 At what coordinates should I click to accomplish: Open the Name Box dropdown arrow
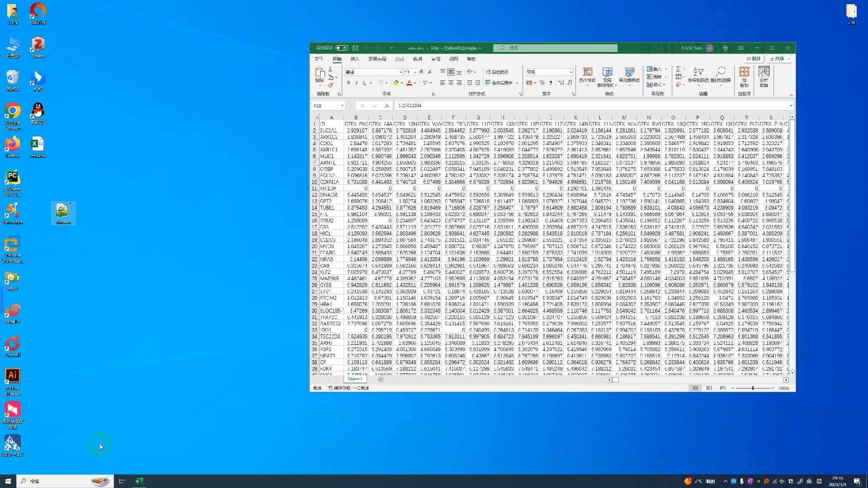[x=342, y=106]
